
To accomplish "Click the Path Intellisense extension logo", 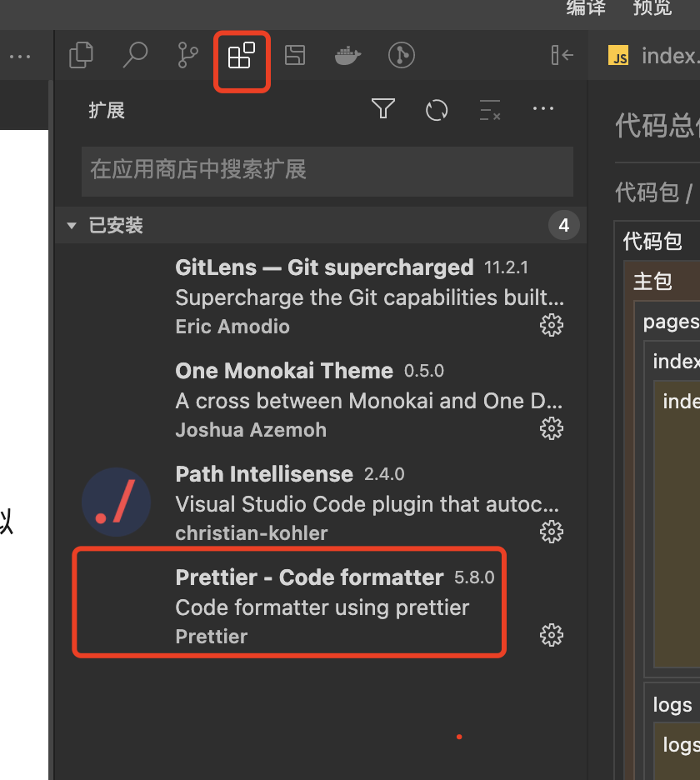I will click(x=117, y=502).
